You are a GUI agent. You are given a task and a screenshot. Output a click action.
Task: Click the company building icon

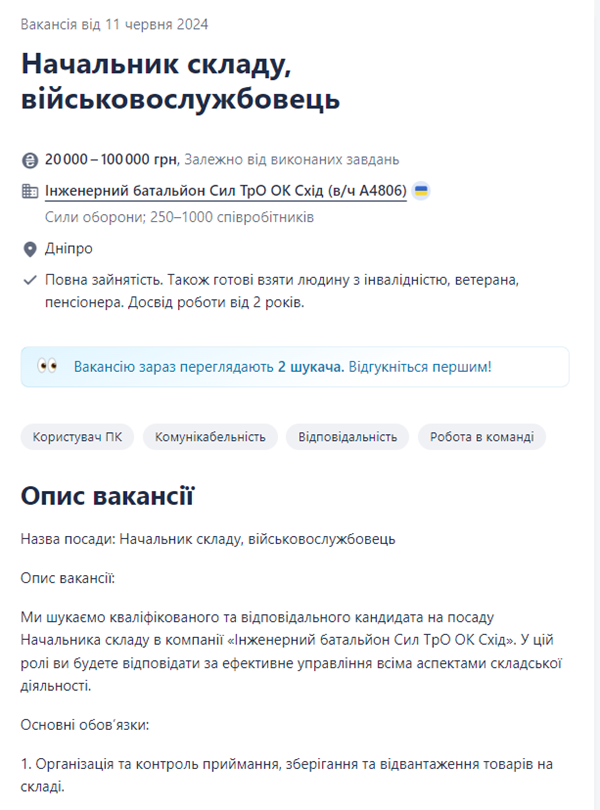coord(30,191)
